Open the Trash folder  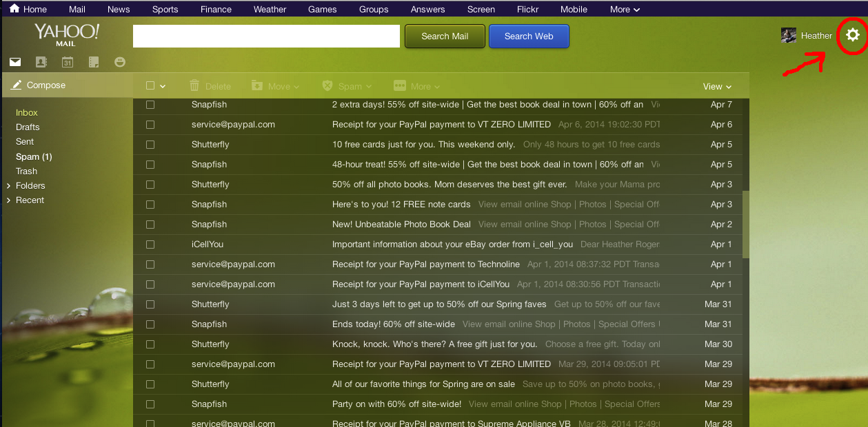pos(26,171)
